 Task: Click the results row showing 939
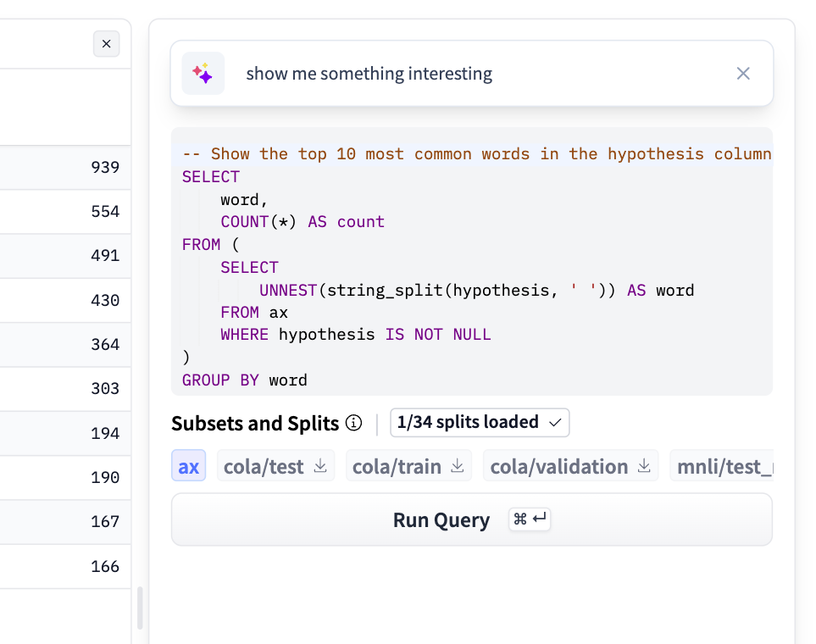coord(65,167)
